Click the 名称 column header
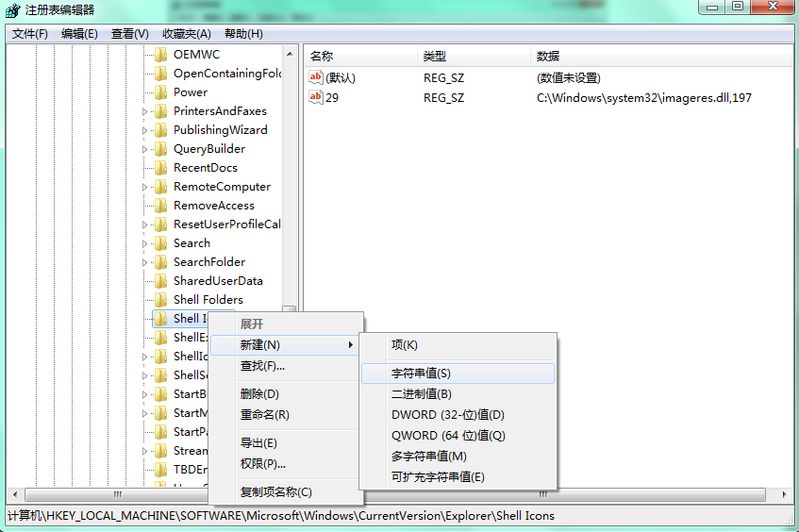Screen dimensions: 799x532 pos(361,56)
